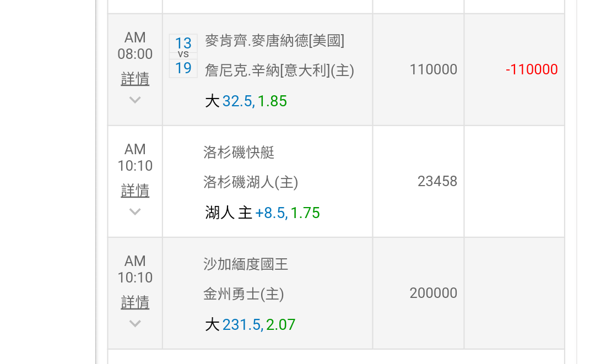Select player 麥肯齊.麥唐納[美國]
Viewport: 595px width, 364px height.
pos(274,41)
